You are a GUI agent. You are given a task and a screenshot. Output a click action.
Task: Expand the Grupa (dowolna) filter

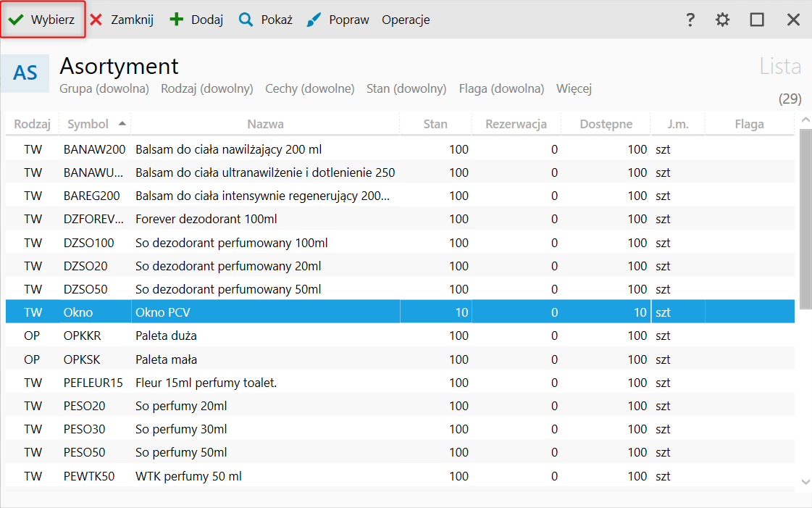click(104, 88)
